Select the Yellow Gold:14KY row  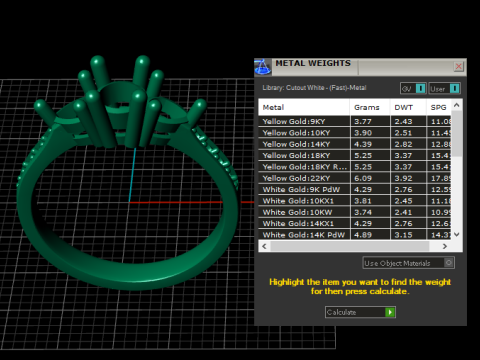pyautogui.click(x=355, y=144)
